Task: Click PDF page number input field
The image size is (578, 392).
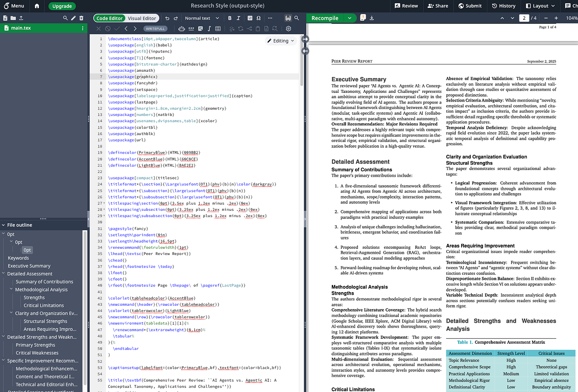Action: pyautogui.click(x=524, y=18)
